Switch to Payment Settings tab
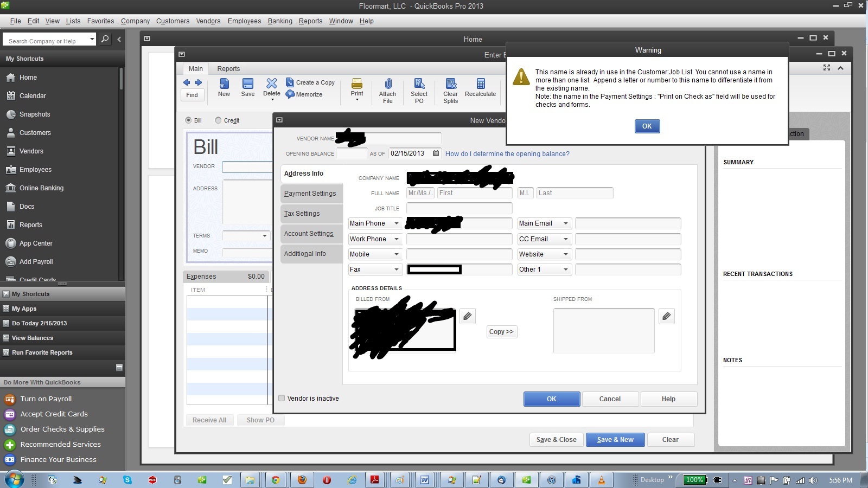Screen dimensions: 868x488 [x=311, y=194]
